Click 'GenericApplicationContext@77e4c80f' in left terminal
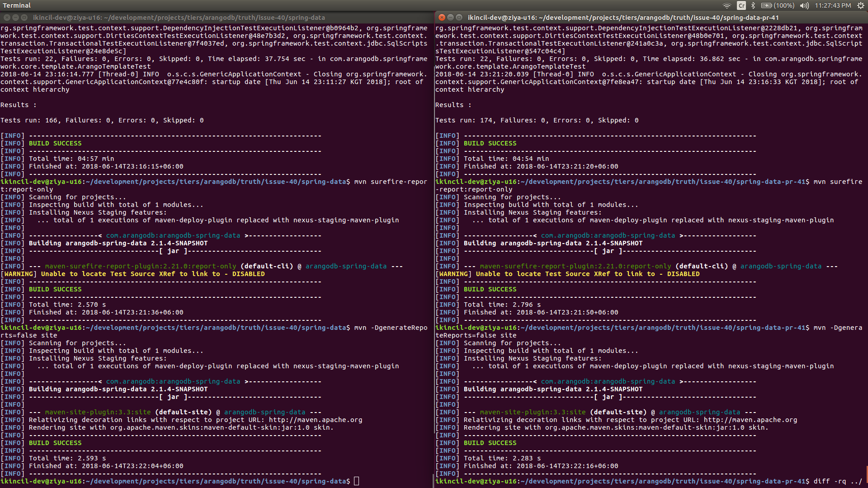This screenshot has width=868, height=488. pyautogui.click(x=137, y=82)
